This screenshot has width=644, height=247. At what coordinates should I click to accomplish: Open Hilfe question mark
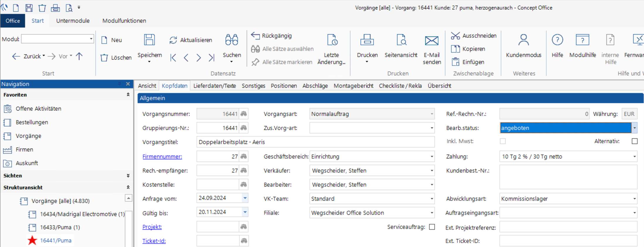557,46
